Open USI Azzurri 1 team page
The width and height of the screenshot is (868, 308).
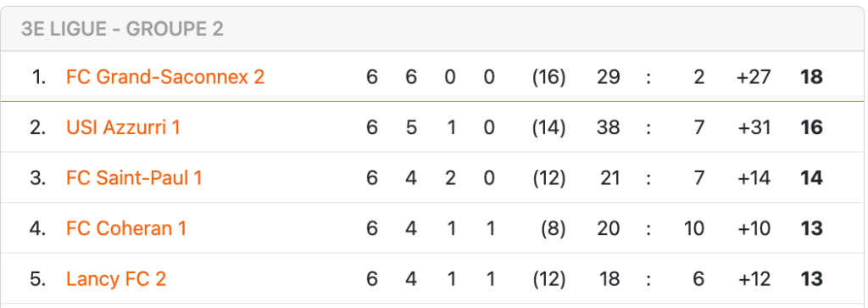coord(123,128)
